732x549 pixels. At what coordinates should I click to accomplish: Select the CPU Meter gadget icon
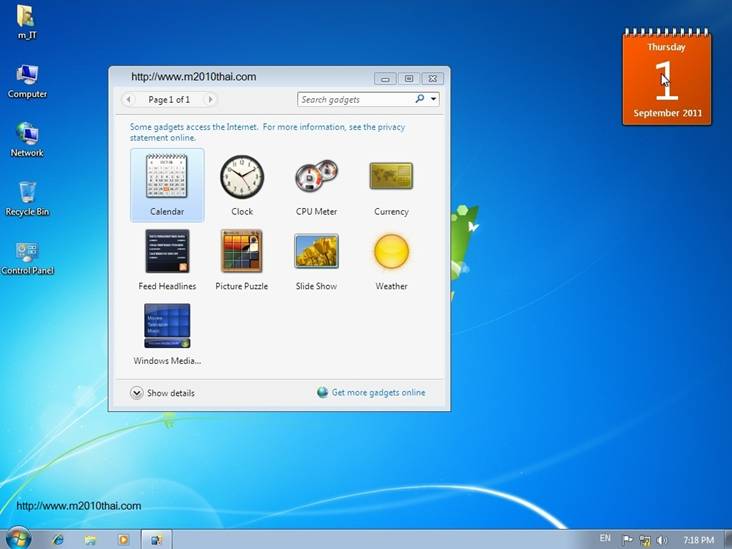click(317, 176)
